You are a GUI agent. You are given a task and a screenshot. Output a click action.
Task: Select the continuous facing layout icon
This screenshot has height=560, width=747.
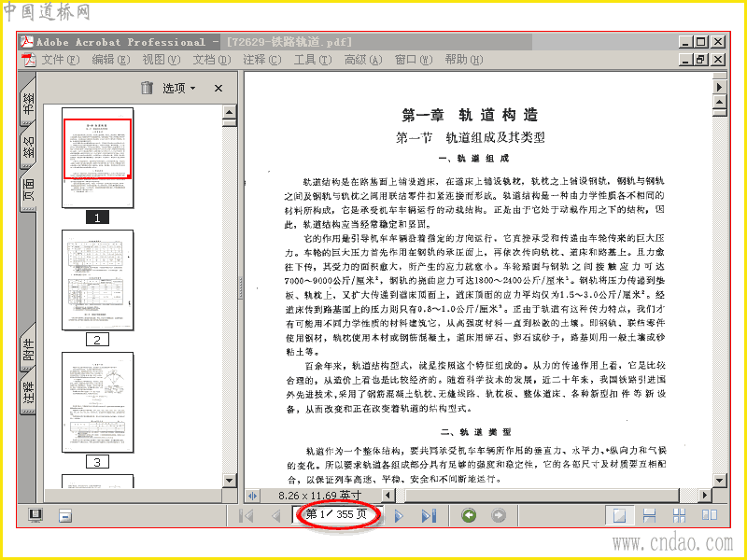tap(679, 515)
